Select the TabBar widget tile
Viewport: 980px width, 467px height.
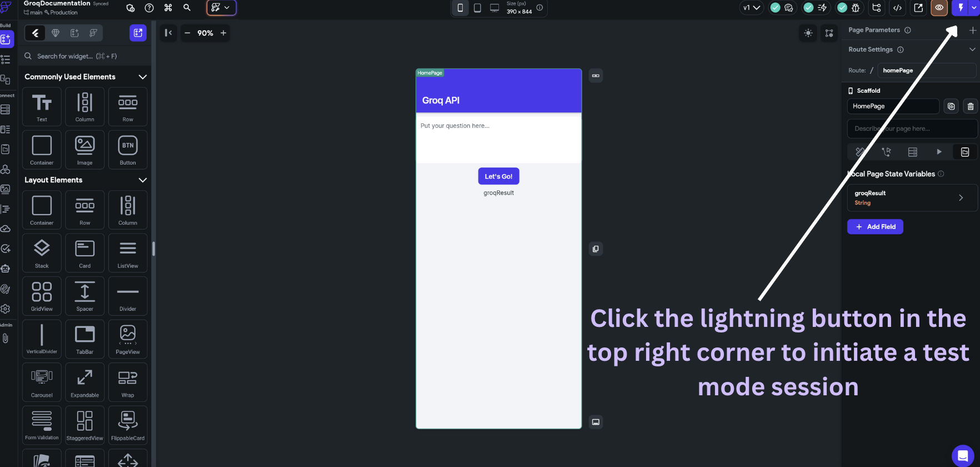click(84, 339)
